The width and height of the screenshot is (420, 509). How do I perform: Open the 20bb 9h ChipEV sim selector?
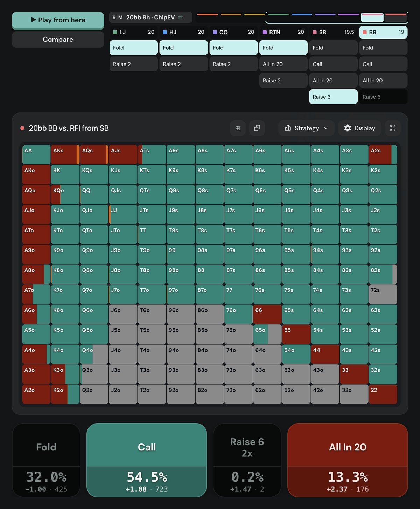coord(150,17)
